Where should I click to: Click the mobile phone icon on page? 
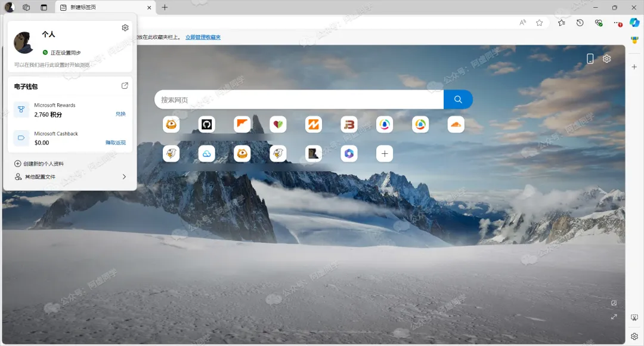point(590,58)
